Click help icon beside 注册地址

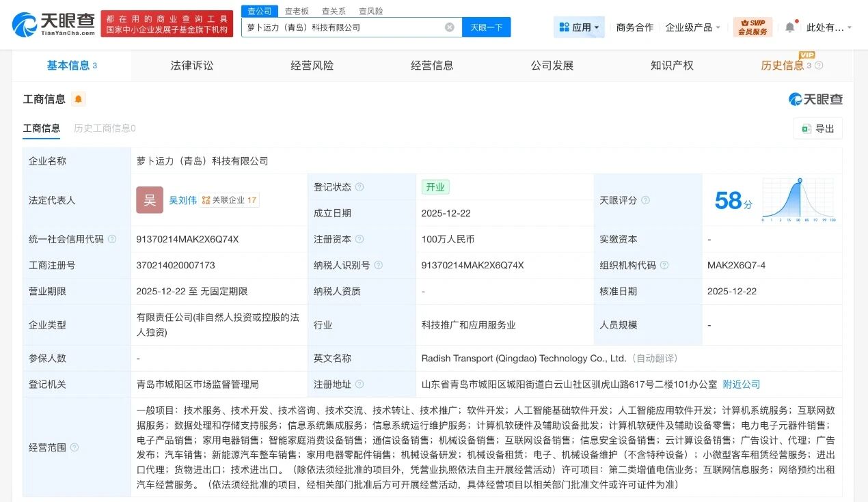(360, 385)
